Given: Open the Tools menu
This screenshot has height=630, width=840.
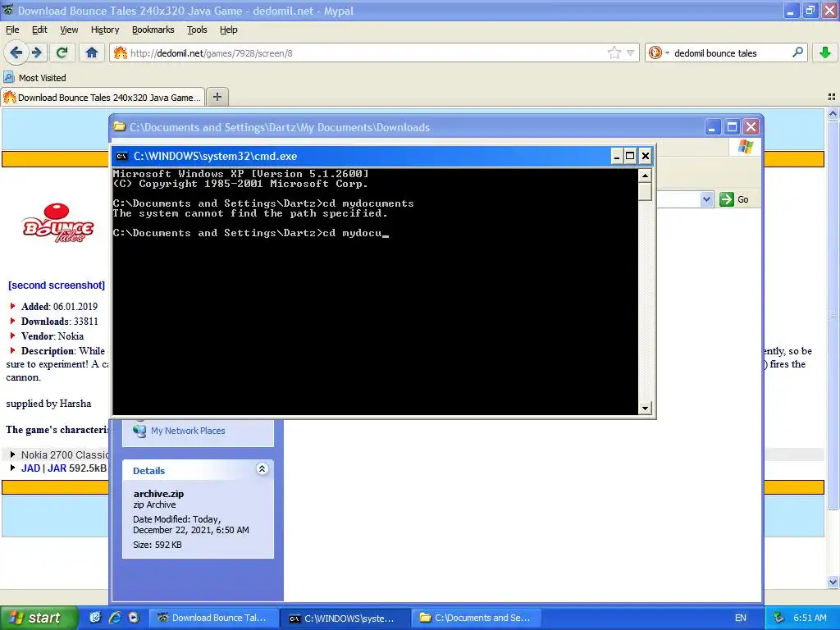Looking at the screenshot, I should click(197, 30).
